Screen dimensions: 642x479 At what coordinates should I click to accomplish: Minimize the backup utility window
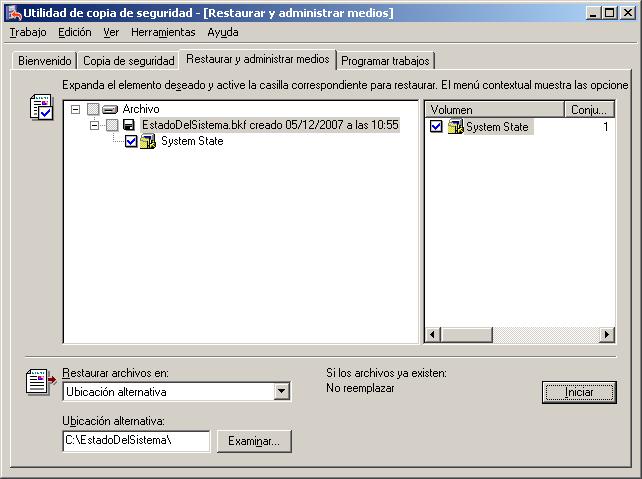point(593,13)
